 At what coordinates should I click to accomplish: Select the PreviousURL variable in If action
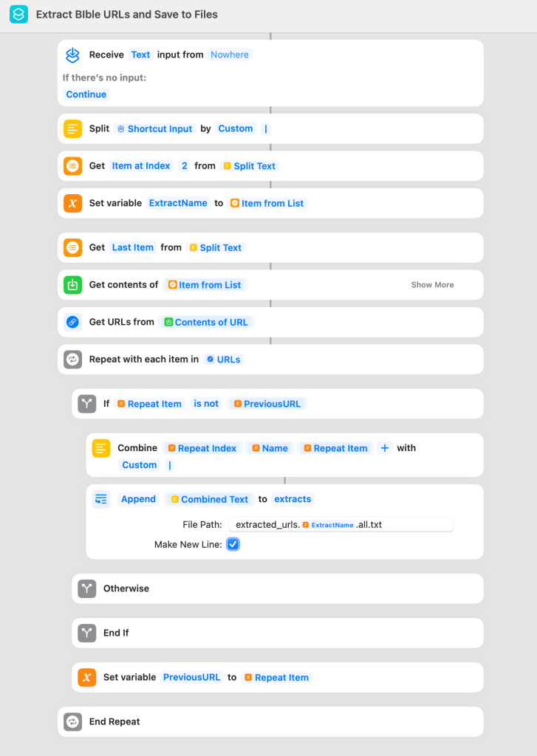[267, 404]
